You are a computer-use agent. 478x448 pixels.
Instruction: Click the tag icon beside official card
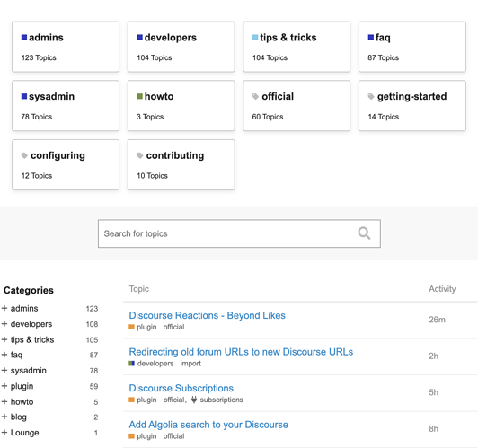[255, 97]
